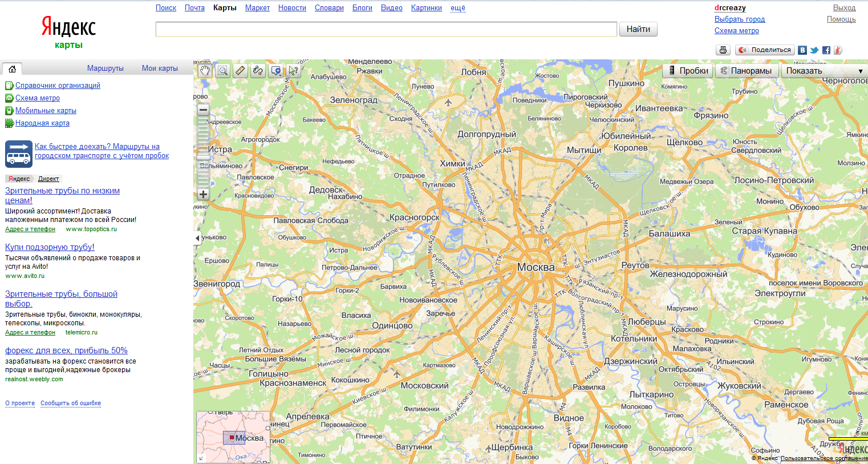Toggle the Панорамы layer button
The image size is (868, 464).
[747, 71]
